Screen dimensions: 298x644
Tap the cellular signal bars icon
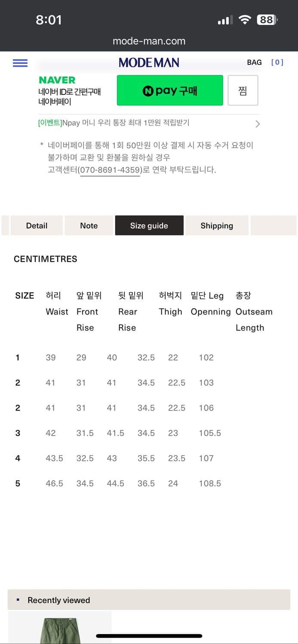[x=225, y=20]
